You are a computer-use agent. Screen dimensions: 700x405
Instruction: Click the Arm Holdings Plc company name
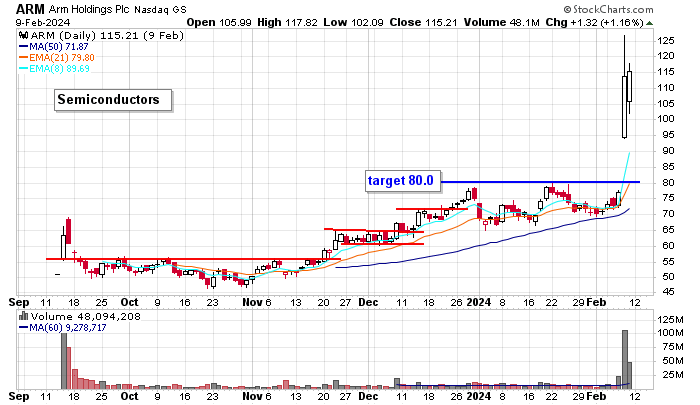coord(89,9)
